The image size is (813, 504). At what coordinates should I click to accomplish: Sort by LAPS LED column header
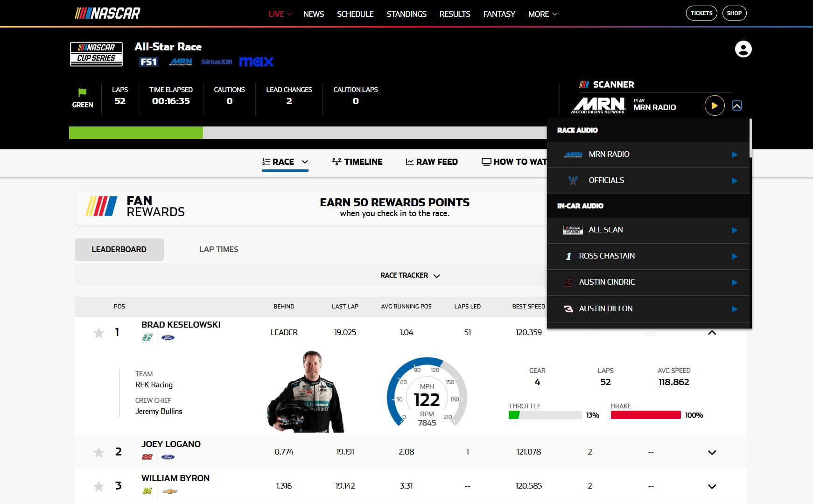point(467,307)
